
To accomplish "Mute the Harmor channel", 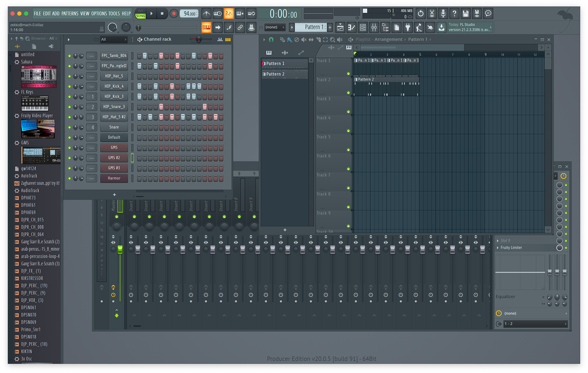I will [70, 178].
